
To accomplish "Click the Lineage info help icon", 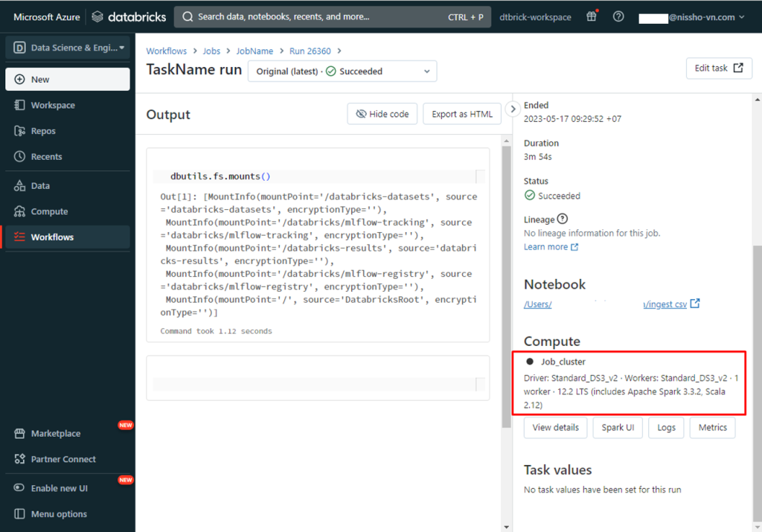I will [x=563, y=219].
